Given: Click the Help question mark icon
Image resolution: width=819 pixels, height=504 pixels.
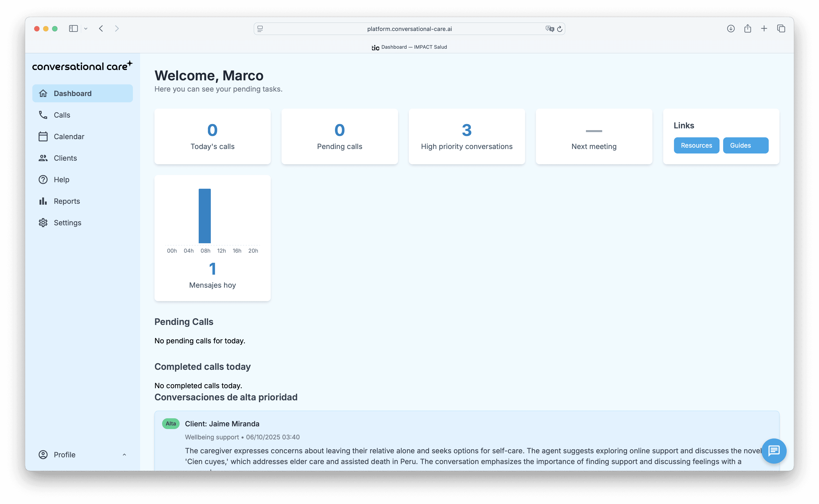Looking at the screenshot, I should point(43,180).
